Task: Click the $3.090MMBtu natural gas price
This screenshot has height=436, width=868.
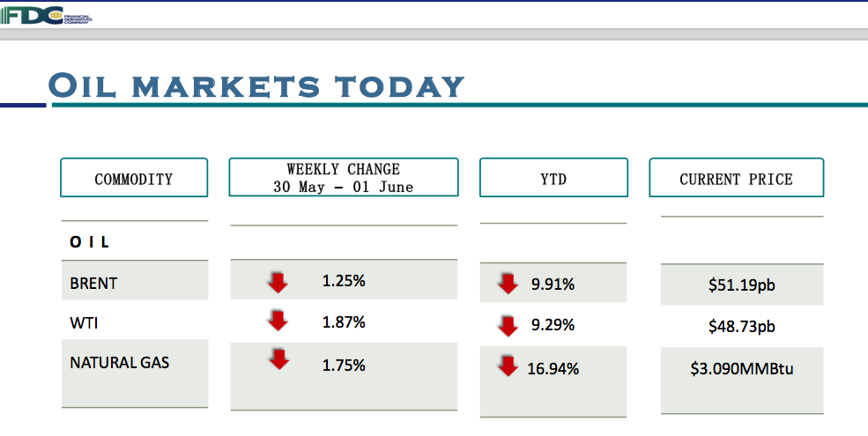Action: pyautogui.click(x=741, y=368)
